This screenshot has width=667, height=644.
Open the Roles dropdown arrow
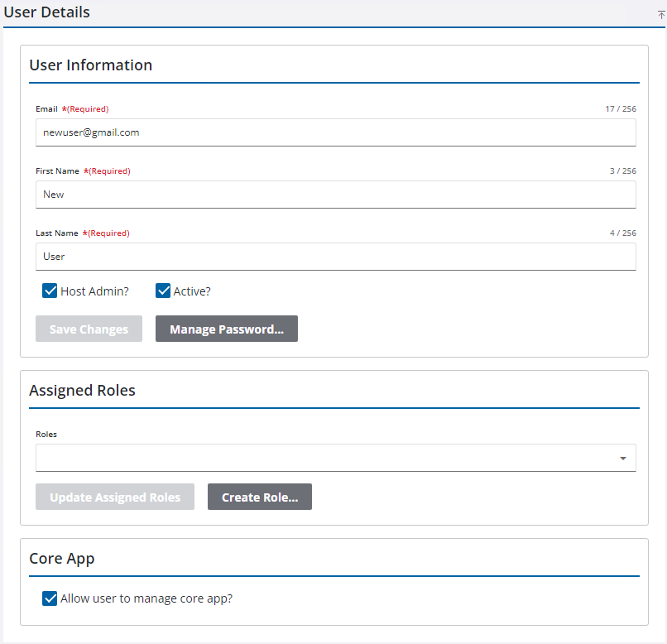point(622,459)
